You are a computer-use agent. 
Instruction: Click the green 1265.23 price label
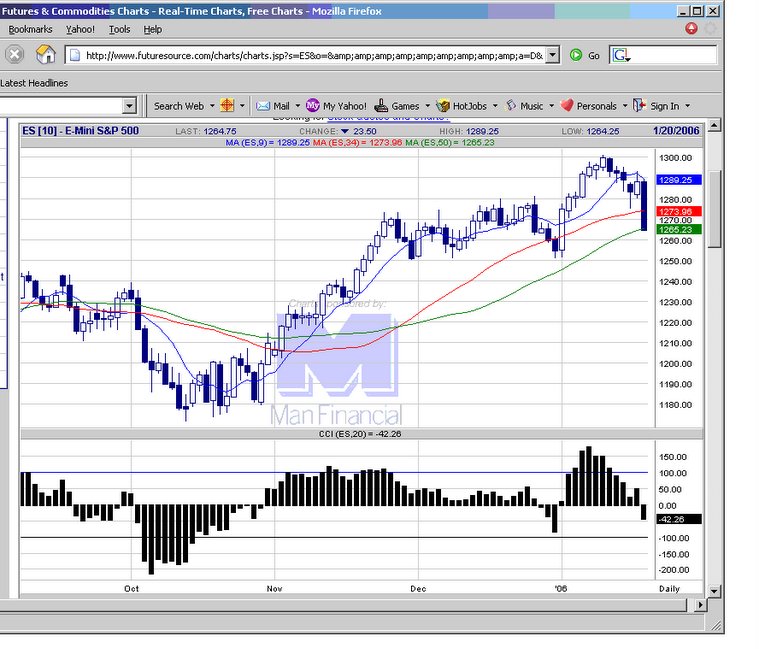(x=679, y=229)
